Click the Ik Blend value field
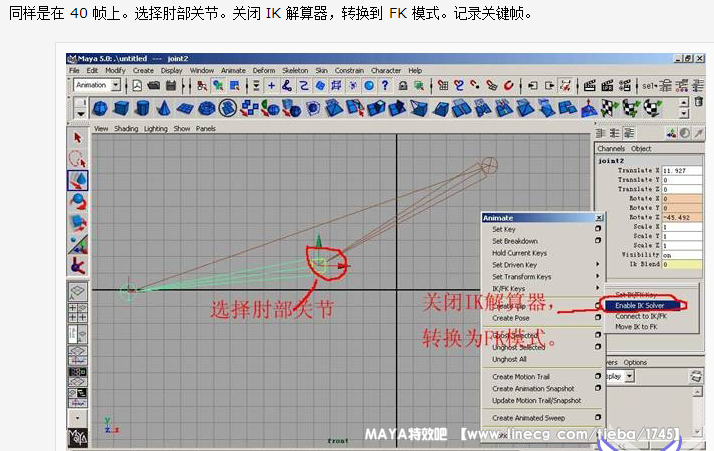Image resolution: width=714 pixels, height=451 pixels. coord(682,264)
